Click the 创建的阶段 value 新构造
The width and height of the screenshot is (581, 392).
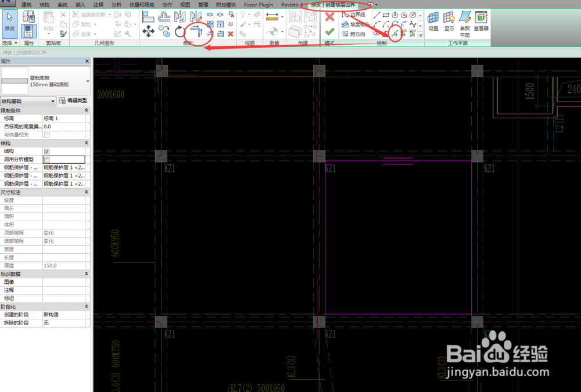[64, 315]
